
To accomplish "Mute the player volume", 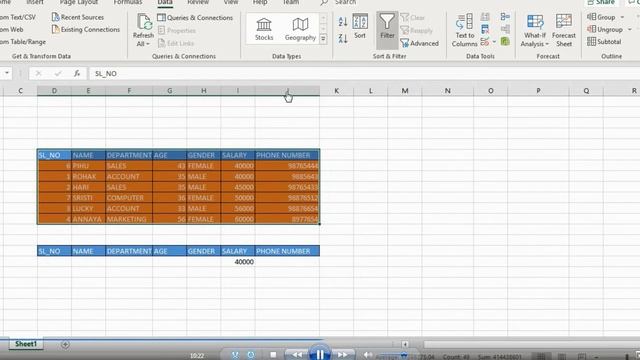I will [x=367, y=355].
